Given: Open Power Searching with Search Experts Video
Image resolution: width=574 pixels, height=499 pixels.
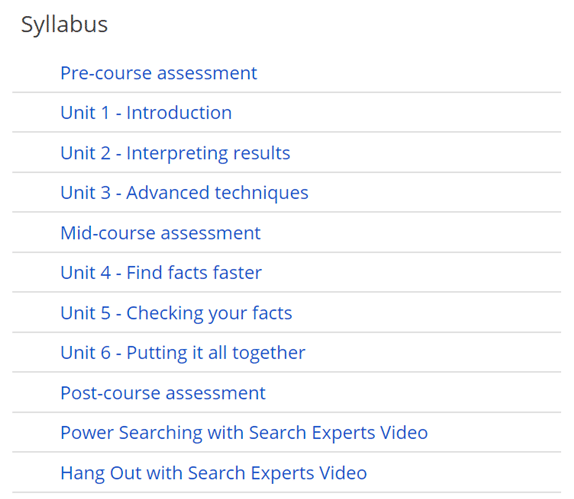Looking at the screenshot, I should (x=244, y=433).
